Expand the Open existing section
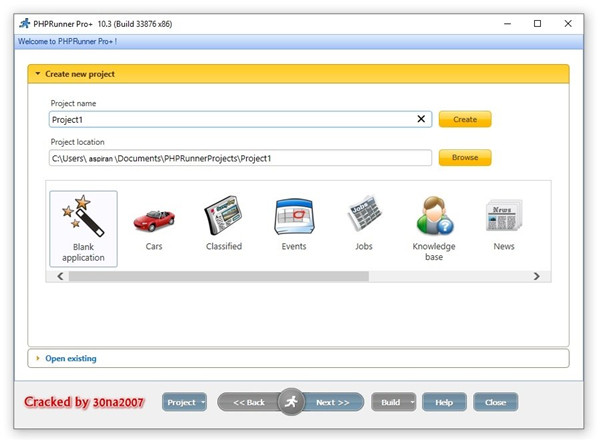 (70, 358)
